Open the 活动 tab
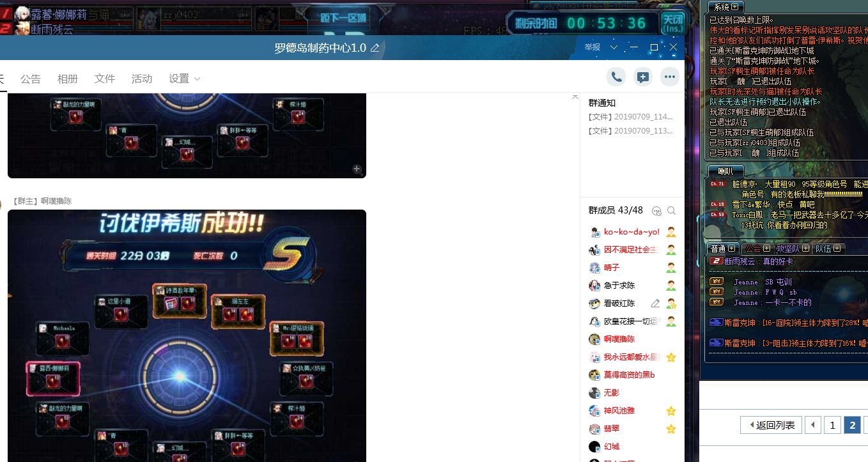The width and height of the screenshot is (868, 462). (142, 79)
